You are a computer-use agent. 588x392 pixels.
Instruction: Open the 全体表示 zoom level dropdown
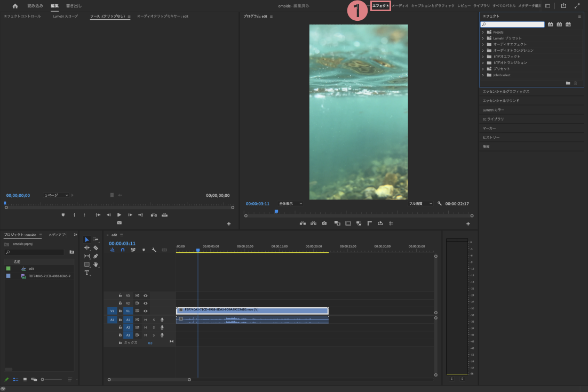pos(291,204)
